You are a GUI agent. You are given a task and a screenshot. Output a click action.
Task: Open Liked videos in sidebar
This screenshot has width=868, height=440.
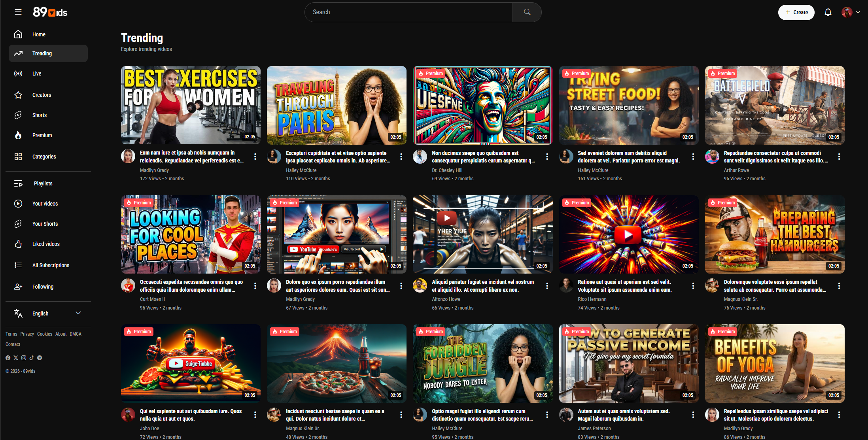[x=46, y=244]
